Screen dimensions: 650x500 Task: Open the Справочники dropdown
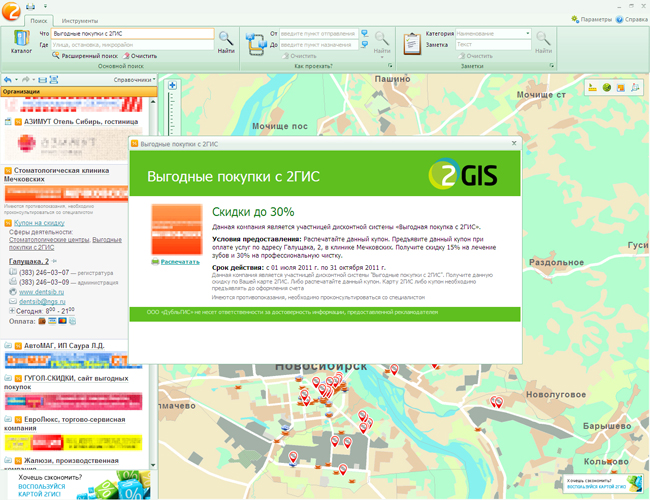[134, 80]
